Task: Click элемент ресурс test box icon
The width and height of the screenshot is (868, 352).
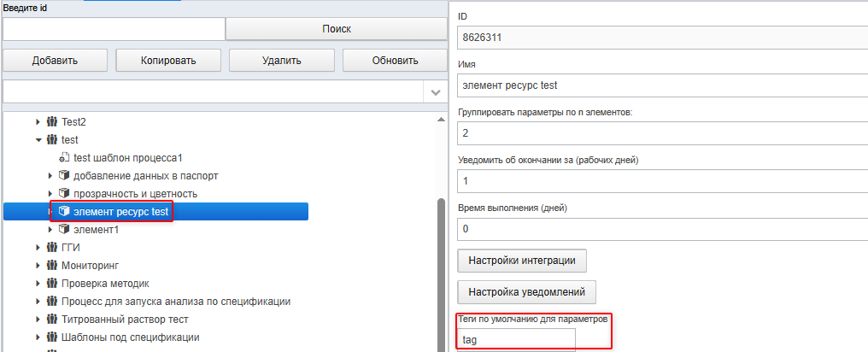Action: tap(64, 211)
